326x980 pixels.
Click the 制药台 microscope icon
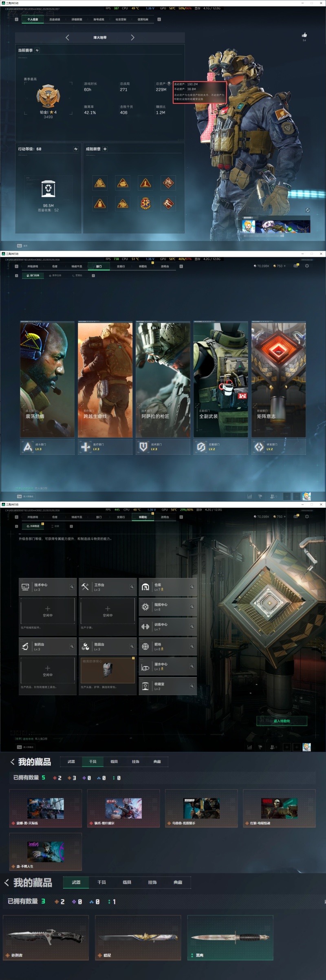[x=25, y=647]
